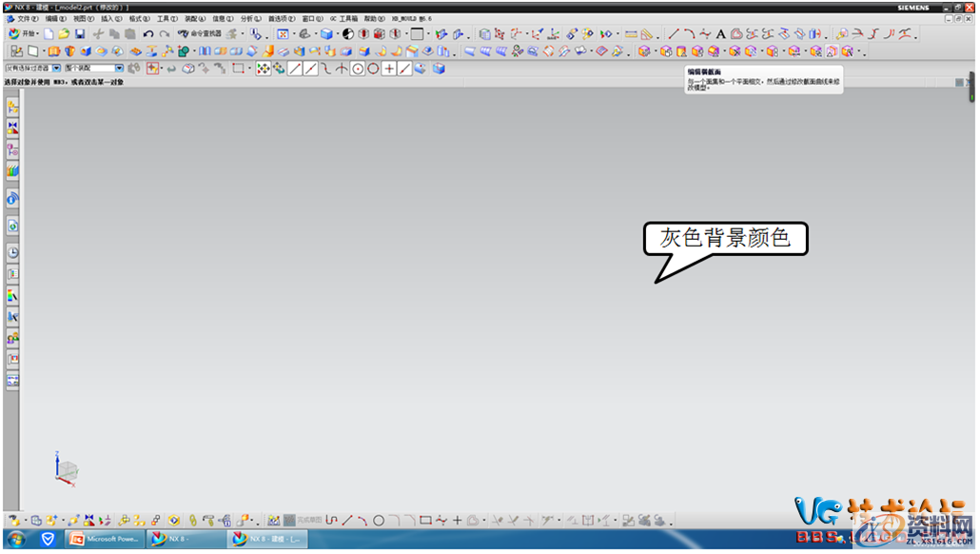The image size is (980, 554).
Task: Click the Save icon in the toolbar
Action: [x=80, y=34]
